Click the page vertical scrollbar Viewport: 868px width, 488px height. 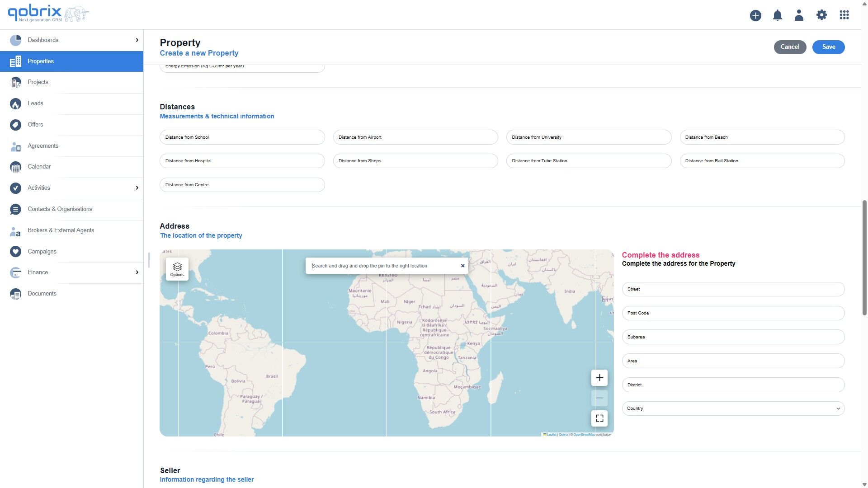click(x=864, y=258)
